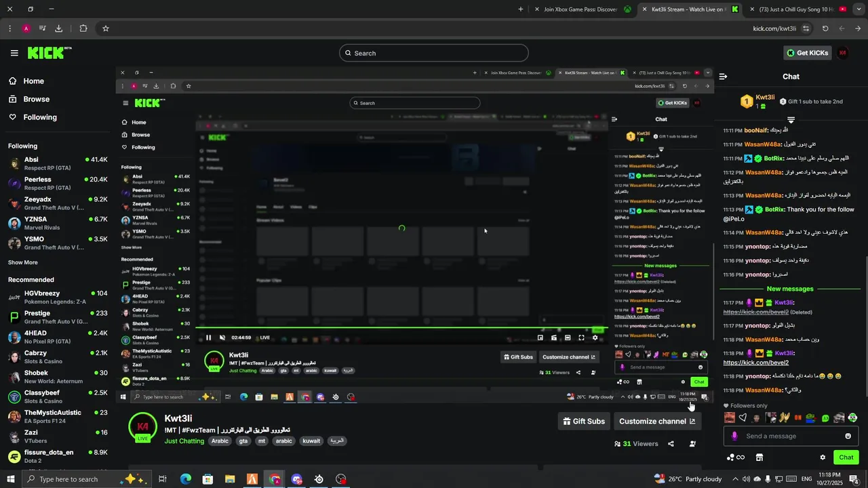This screenshot has width=868, height=488.
Task: Open Following in sidebar
Action: click(33, 117)
